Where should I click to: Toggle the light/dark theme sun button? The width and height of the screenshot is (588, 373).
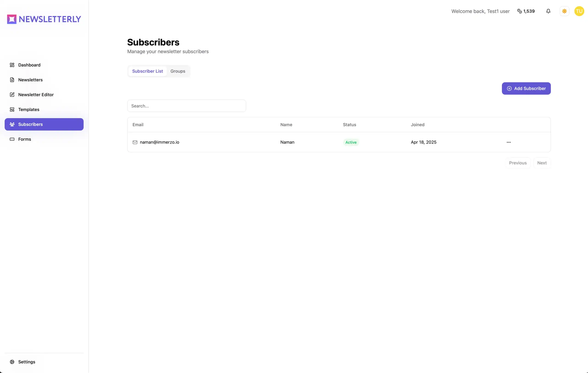564,11
